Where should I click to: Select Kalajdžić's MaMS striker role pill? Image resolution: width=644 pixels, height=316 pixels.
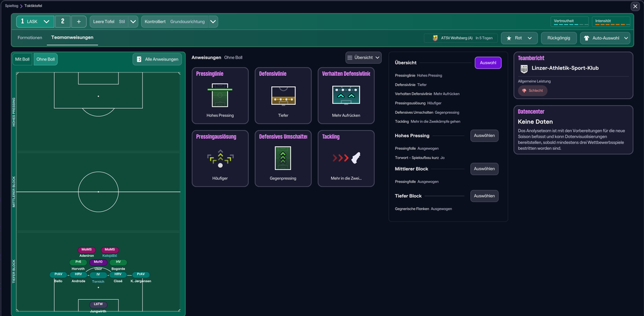109,250
